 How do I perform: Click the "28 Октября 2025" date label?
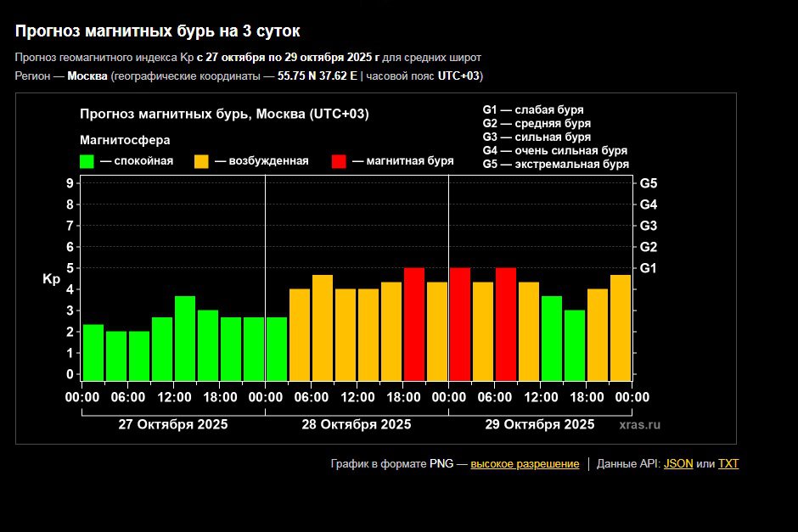click(356, 424)
